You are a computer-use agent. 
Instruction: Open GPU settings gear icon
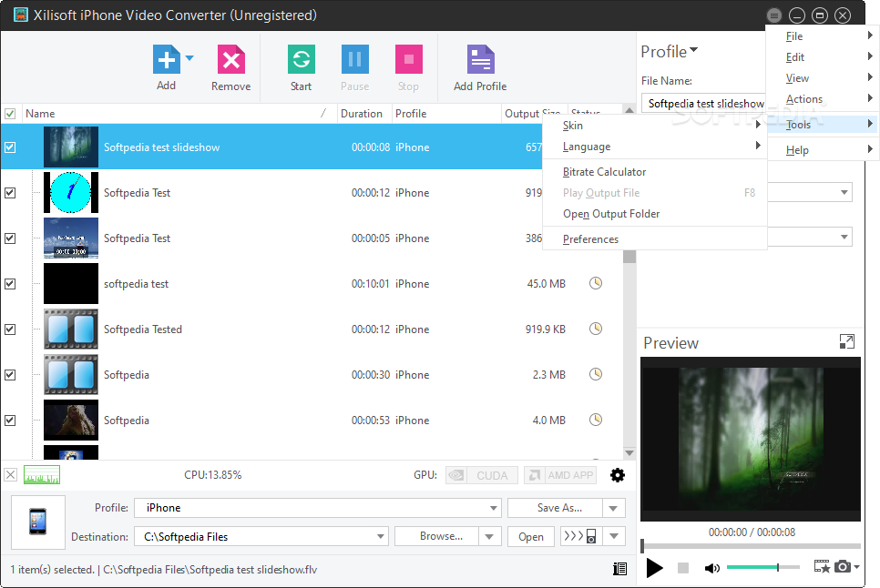618,475
